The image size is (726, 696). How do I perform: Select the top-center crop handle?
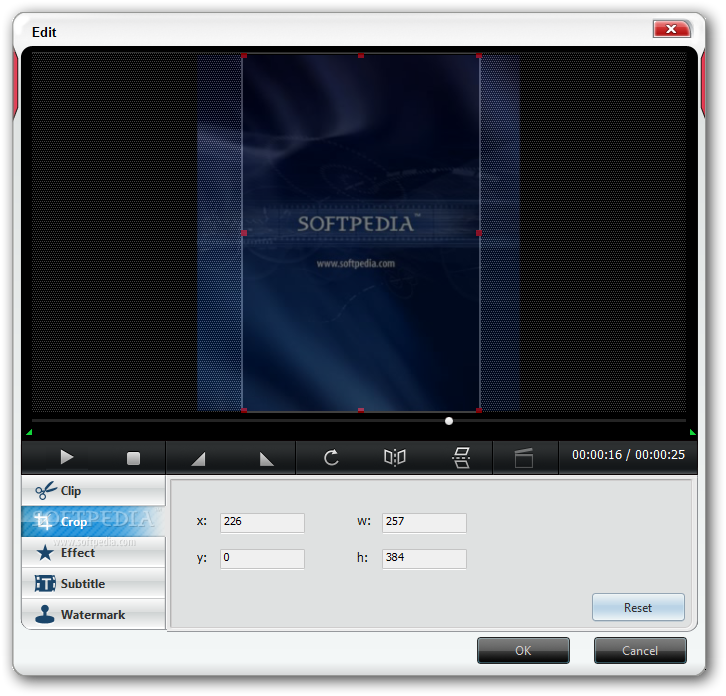361,56
